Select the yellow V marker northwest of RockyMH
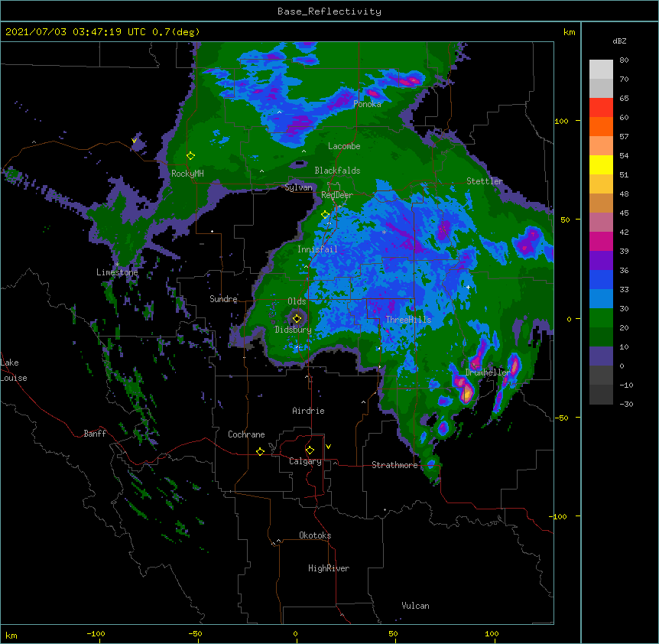The height and width of the screenshot is (644, 659). 134,141
